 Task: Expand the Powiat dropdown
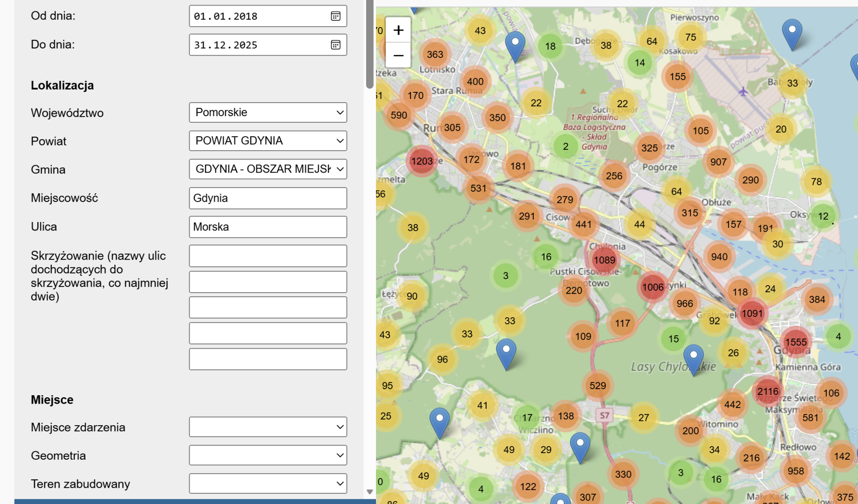click(268, 141)
